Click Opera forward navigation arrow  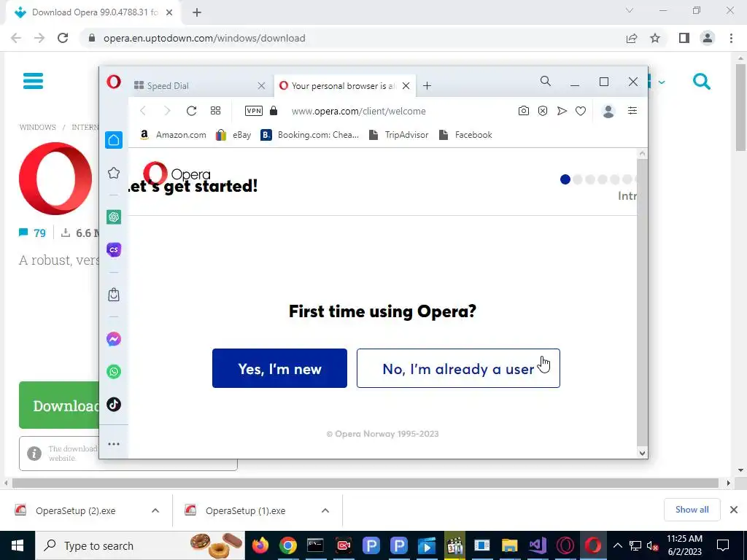(x=167, y=111)
